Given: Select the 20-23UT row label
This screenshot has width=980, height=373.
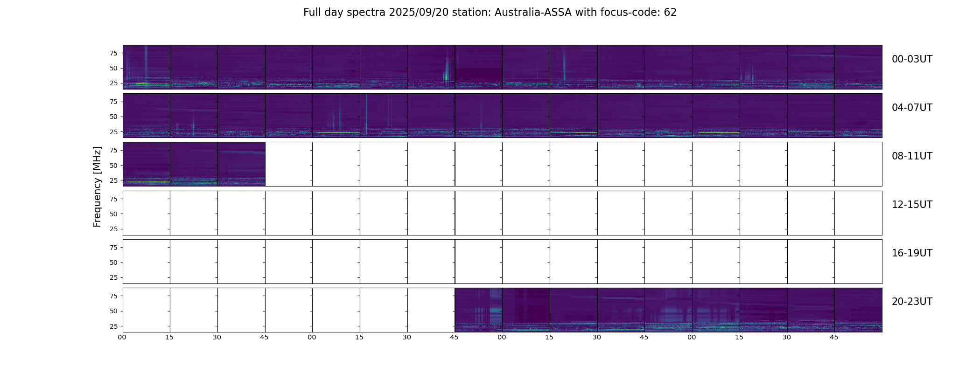Looking at the screenshot, I should point(911,302).
